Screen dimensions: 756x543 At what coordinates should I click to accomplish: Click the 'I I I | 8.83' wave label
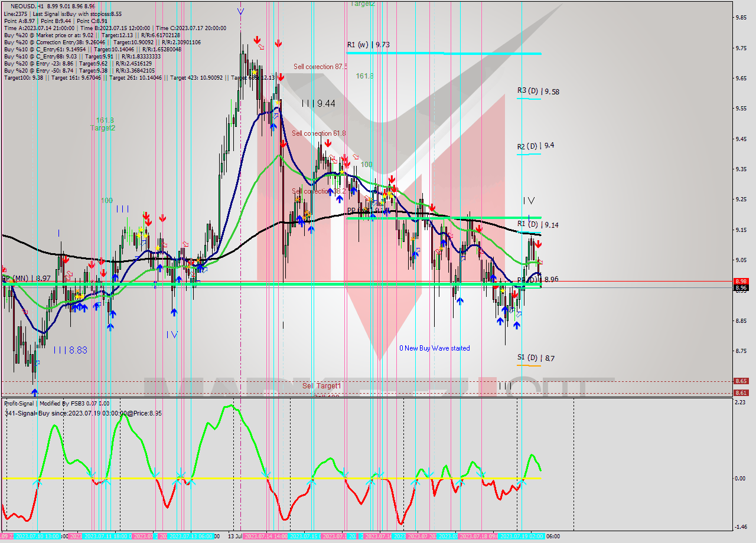point(70,350)
